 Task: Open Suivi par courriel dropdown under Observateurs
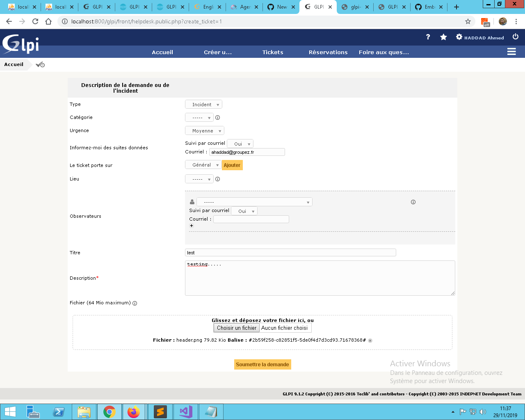244,211
